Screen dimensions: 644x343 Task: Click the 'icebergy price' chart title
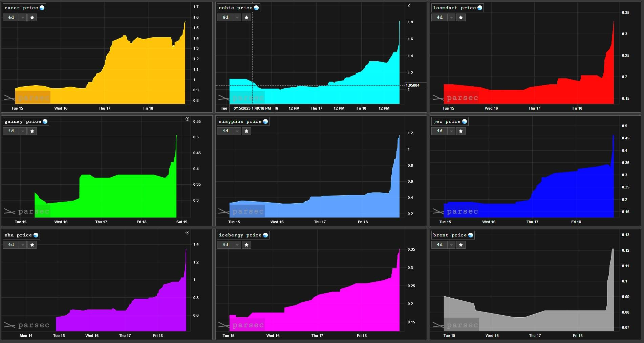[240, 235]
